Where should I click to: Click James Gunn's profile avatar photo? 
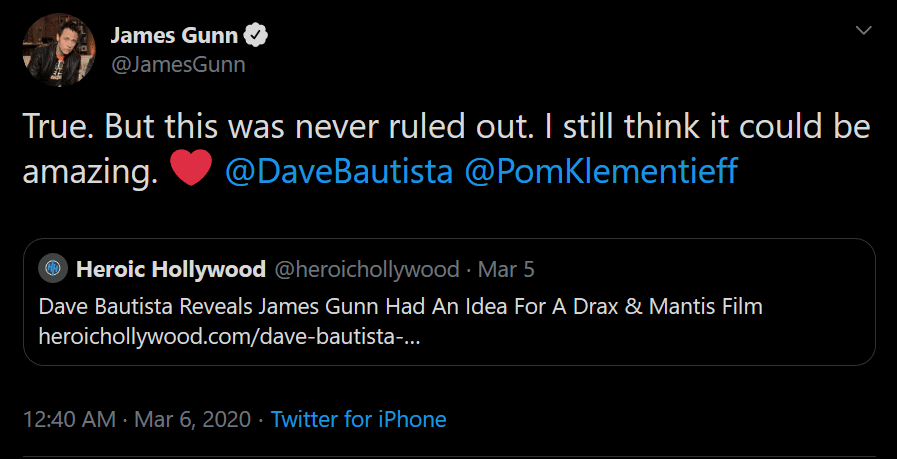(55, 49)
